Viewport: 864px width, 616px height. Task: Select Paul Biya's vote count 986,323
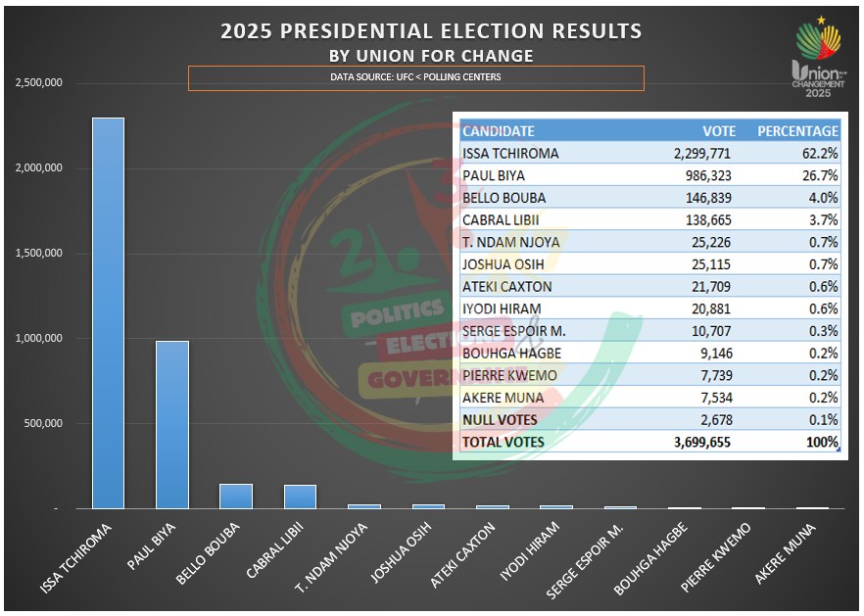[x=708, y=175]
